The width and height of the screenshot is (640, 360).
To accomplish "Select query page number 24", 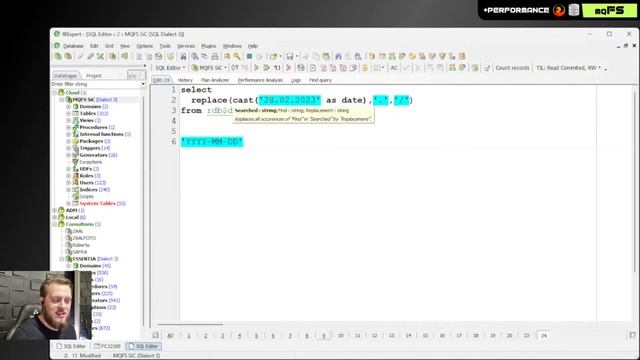I will [544, 336].
